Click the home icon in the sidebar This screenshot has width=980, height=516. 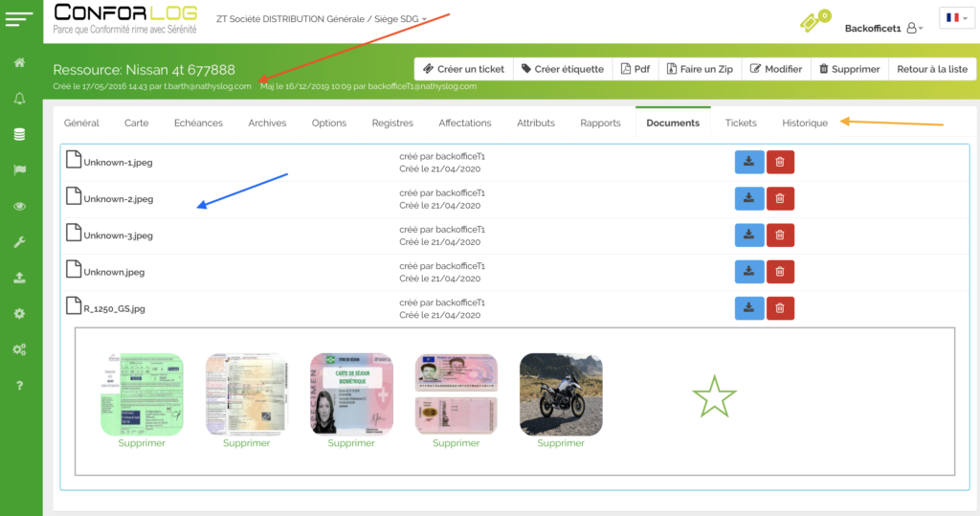[19, 63]
